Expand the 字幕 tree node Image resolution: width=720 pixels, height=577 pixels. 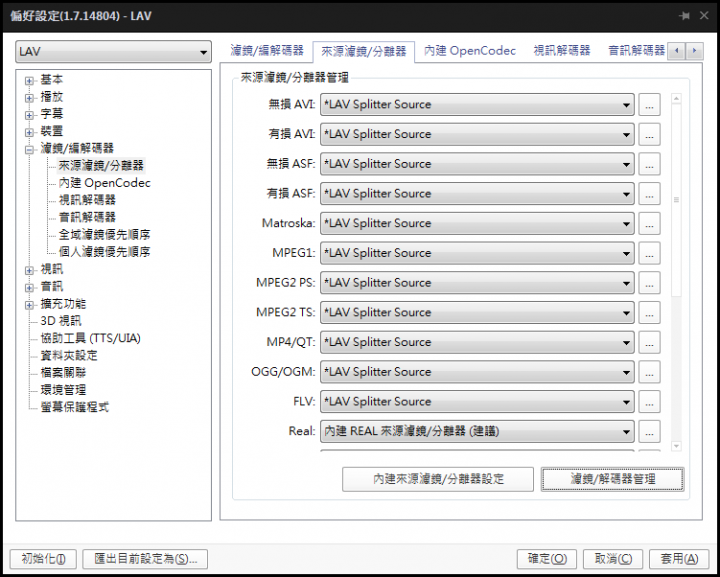(x=29, y=115)
